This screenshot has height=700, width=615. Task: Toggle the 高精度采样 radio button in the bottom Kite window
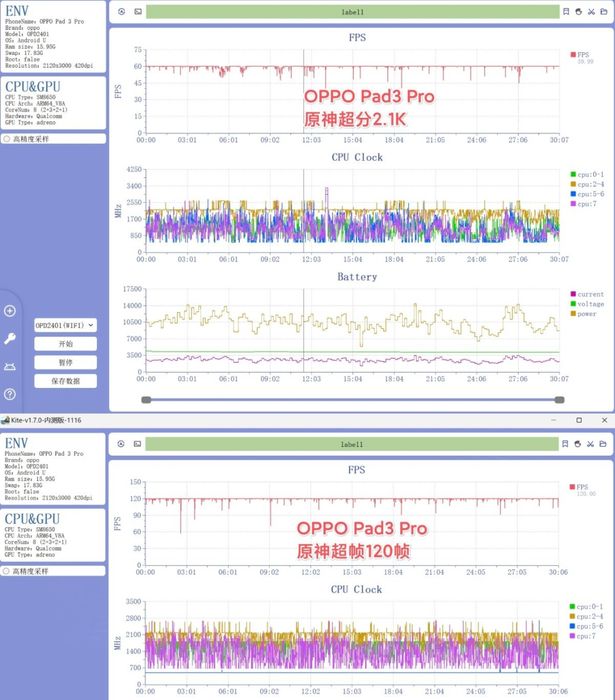(x=6, y=571)
